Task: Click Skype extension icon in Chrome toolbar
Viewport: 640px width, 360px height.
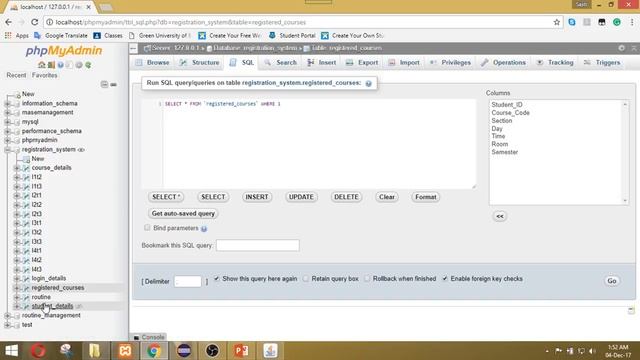Action: coord(572,22)
